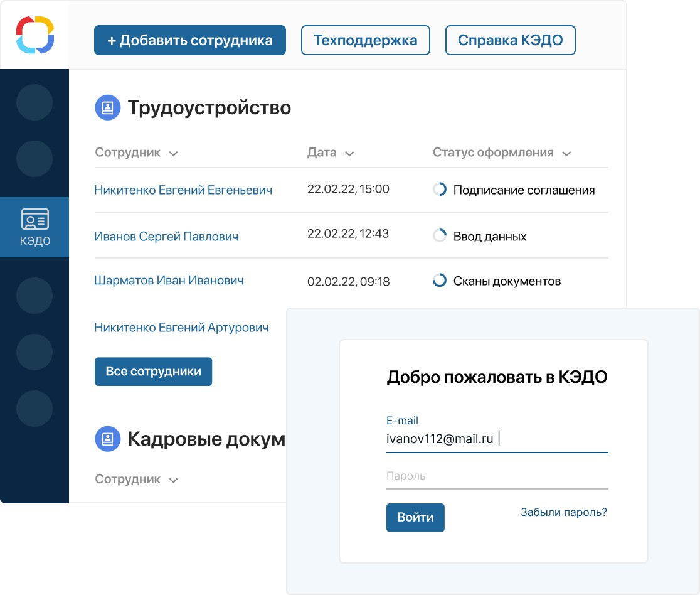
Task: Click the Добавить сотрудника button
Action: (x=189, y=40)
